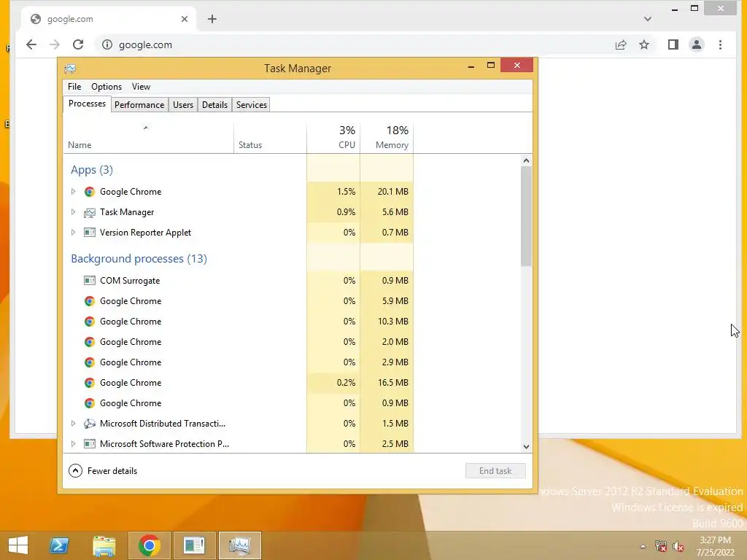Collapse view with Fewer details
Image resolution: width=747 pixels, height=560 pixels.
click(x=103, y=471)
